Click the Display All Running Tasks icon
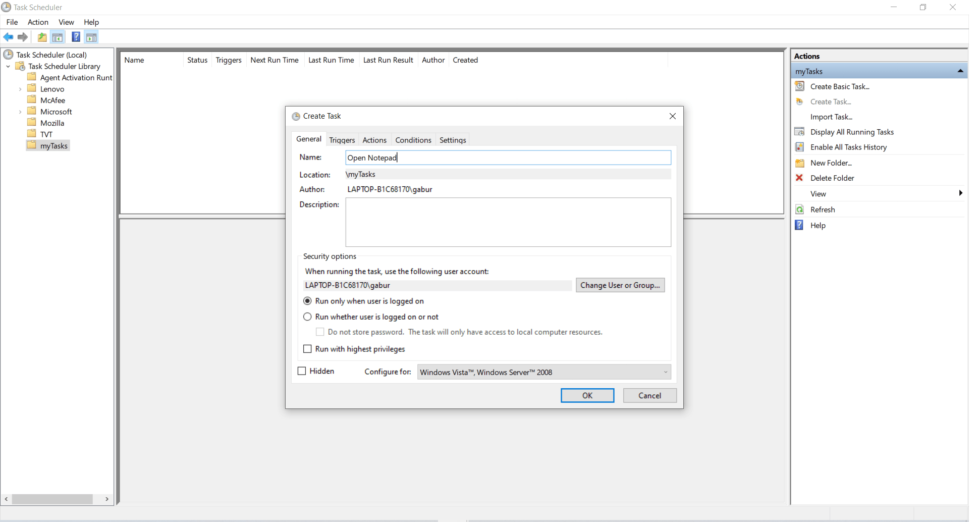980x522 pixels. point(800,132)
